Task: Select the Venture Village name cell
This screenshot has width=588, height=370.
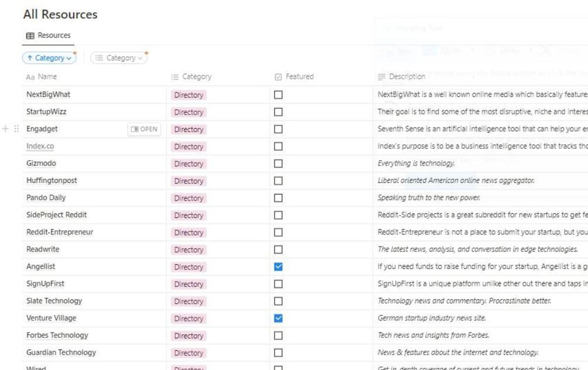Action: [x=94, y=319]
